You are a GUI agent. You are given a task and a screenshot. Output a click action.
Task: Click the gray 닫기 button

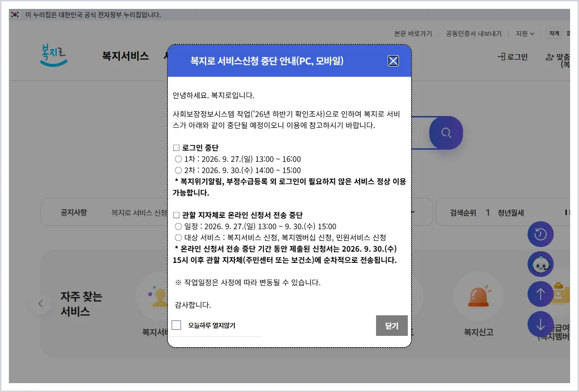tap(392, 326)
